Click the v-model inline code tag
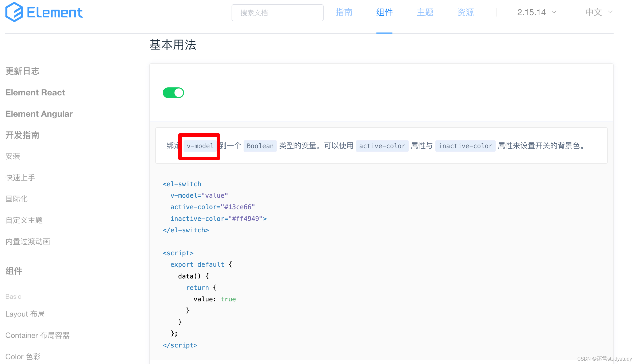Screen dimensions: 636x364 tap(200, 146)
